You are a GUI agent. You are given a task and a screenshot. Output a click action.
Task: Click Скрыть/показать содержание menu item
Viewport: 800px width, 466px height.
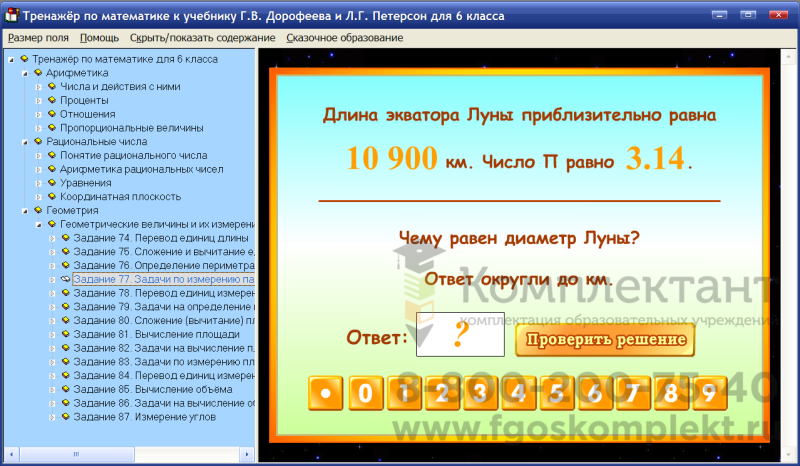202,38
